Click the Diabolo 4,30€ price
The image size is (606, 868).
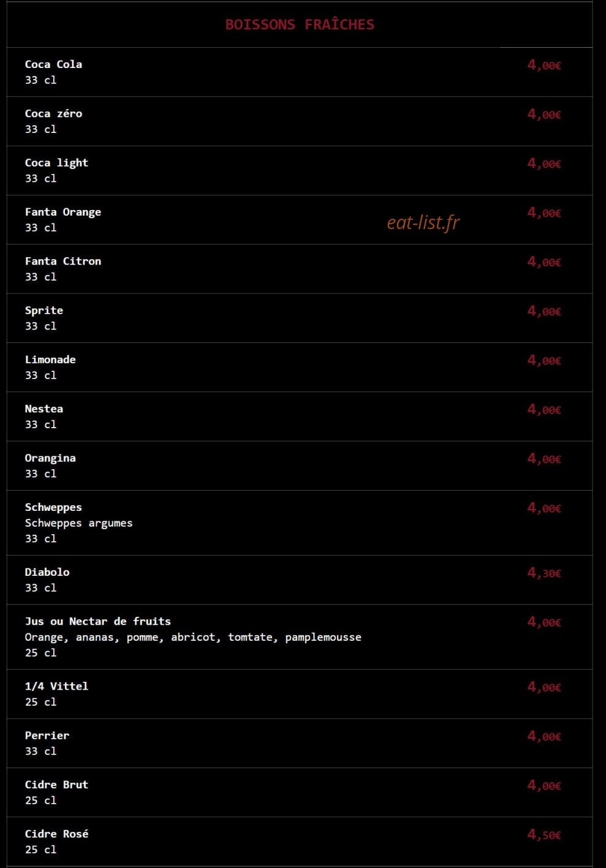click(544, 573)
